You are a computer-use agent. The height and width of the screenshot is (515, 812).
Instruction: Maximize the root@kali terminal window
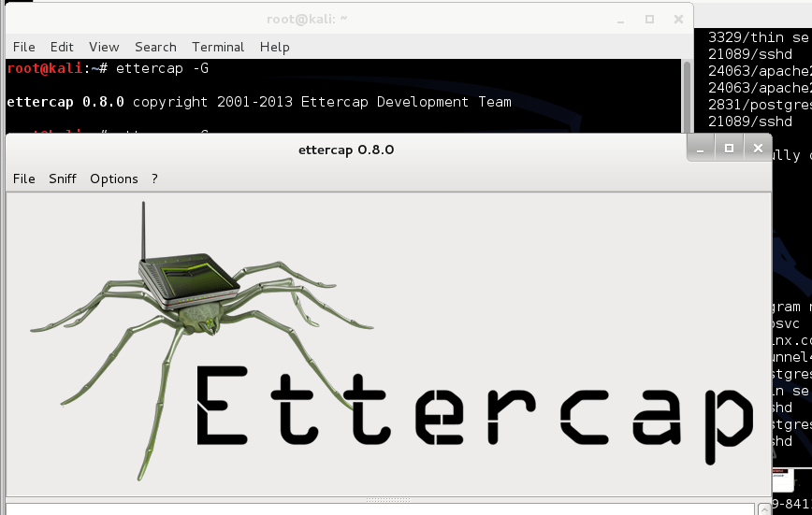tap(649, 20)
